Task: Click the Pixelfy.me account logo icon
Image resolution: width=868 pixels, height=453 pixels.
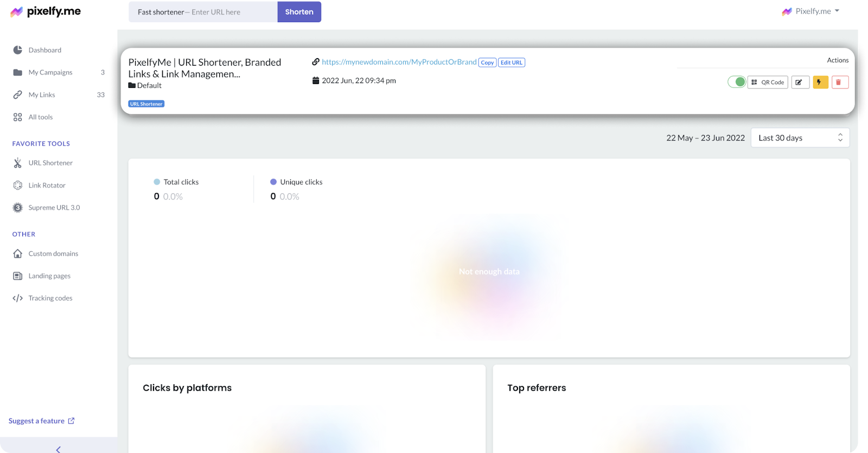Action: pyautogui.click(x=787, y=11)
